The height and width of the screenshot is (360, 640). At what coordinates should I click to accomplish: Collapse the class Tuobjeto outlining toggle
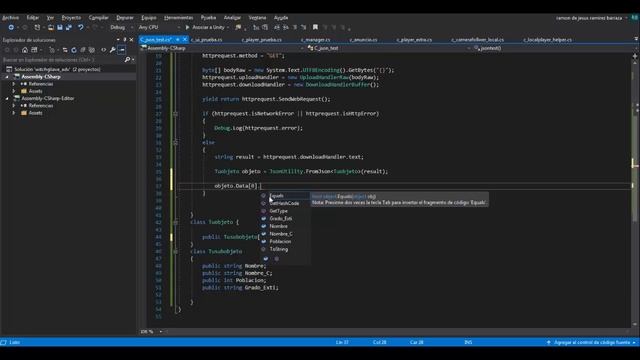176,222
